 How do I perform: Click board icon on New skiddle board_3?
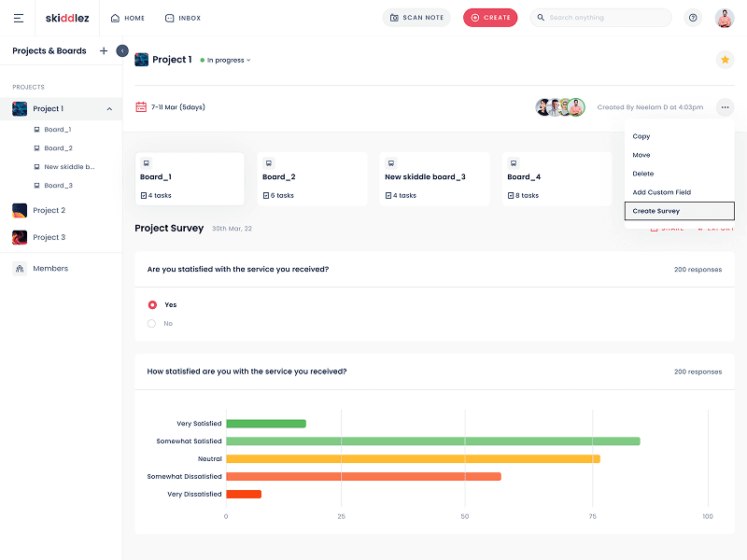click(391, 162)
